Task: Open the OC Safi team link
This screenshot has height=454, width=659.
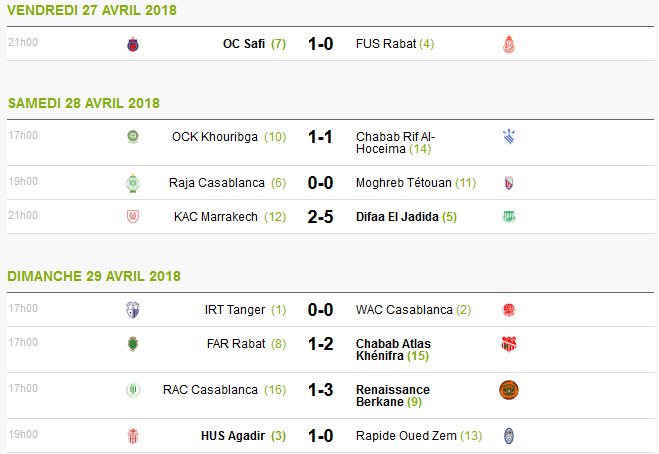Action: coord(245,44)
